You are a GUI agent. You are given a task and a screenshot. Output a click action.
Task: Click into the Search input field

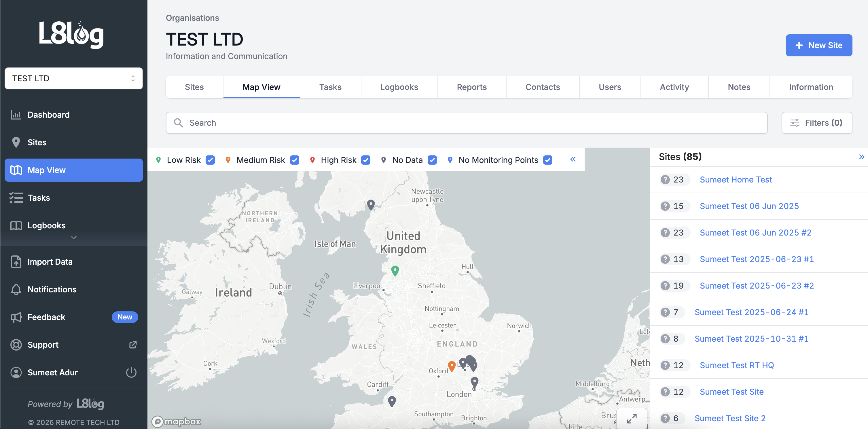[466, 123]
